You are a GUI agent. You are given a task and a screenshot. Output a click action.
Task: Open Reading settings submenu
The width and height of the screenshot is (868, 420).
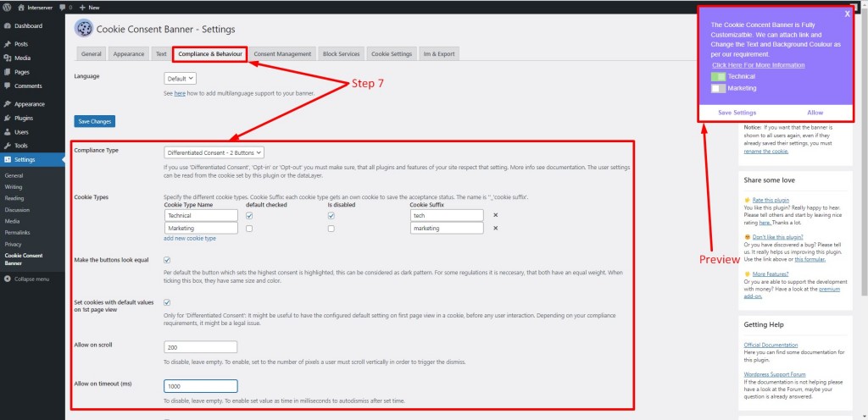pyautogui.click(x=14, y=198)
